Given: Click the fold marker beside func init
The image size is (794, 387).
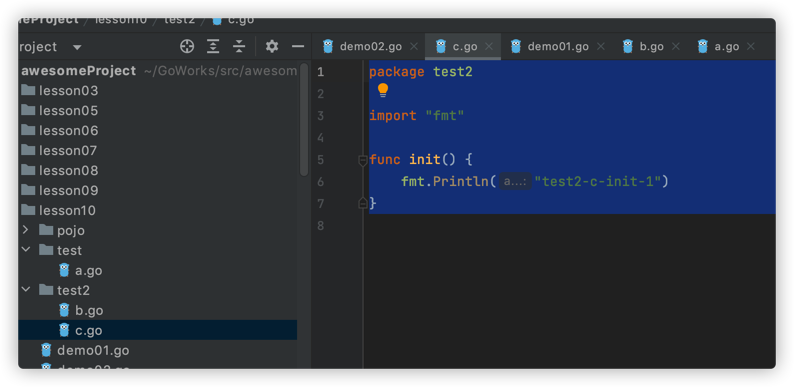Looking at the screenshot, I should pos(363,161).
